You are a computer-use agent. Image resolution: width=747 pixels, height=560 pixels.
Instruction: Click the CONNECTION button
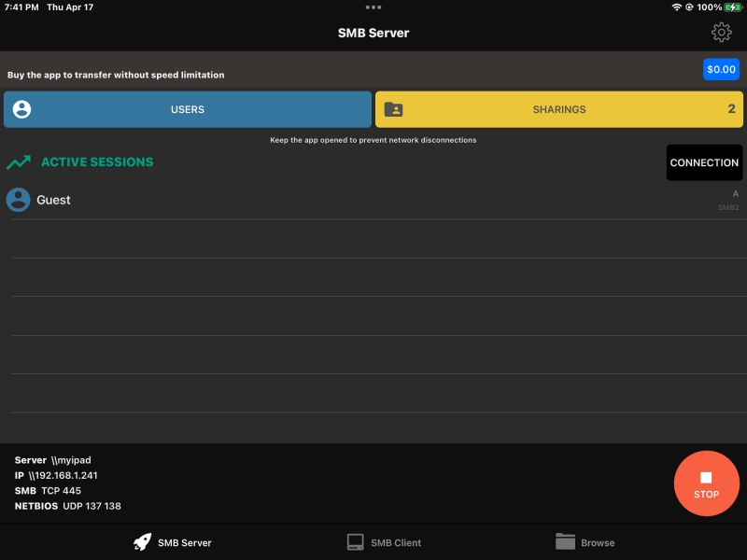[x=704, y=162]
